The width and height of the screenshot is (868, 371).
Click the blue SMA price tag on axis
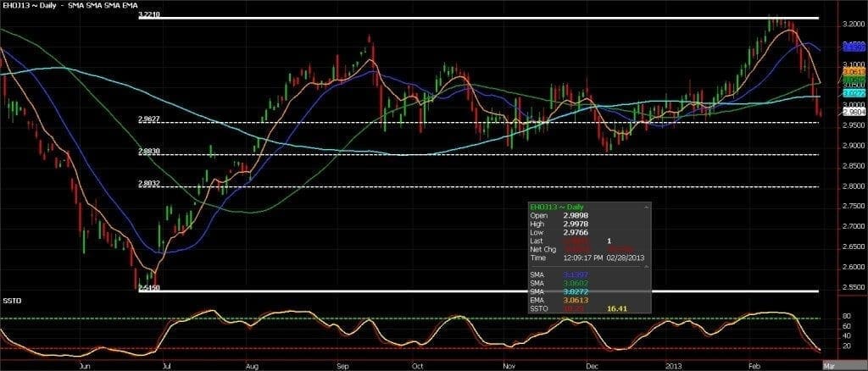[x=854, y=47]
